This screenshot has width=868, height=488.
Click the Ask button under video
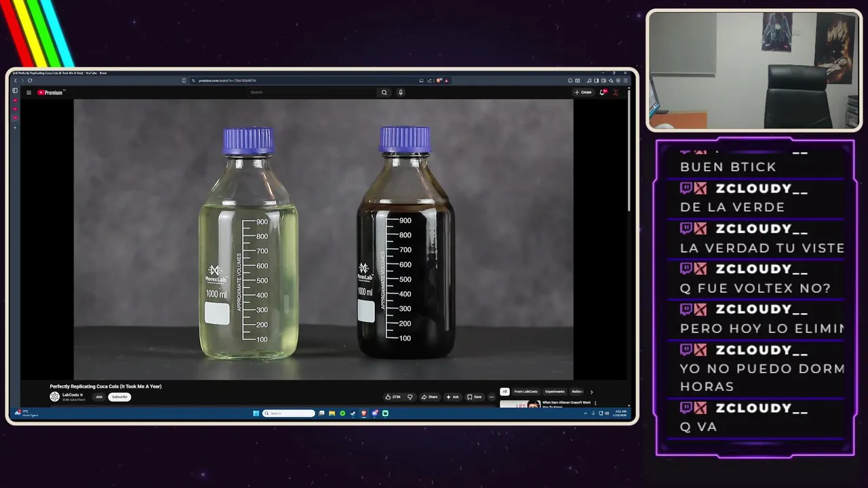[452, 396]
